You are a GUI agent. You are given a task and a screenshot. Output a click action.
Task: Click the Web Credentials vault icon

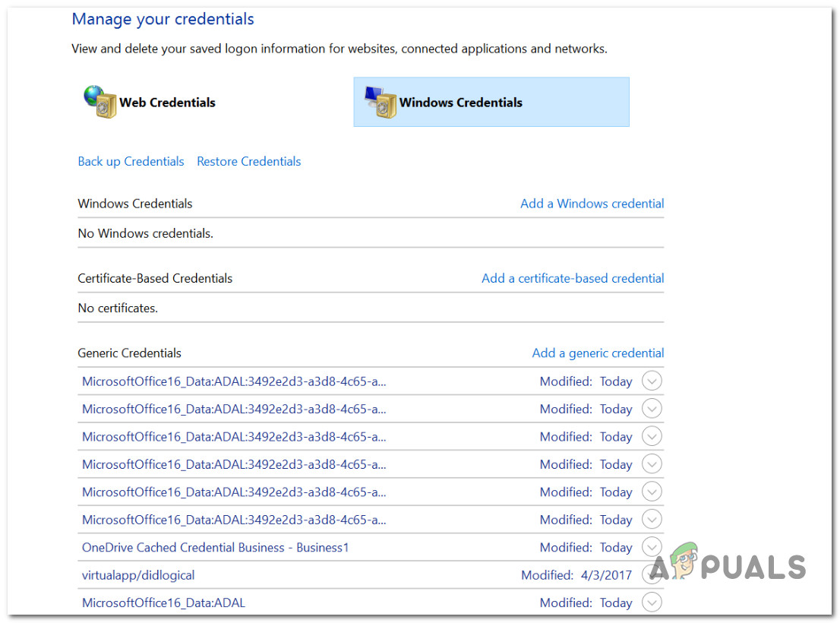[x=100, y=101]
